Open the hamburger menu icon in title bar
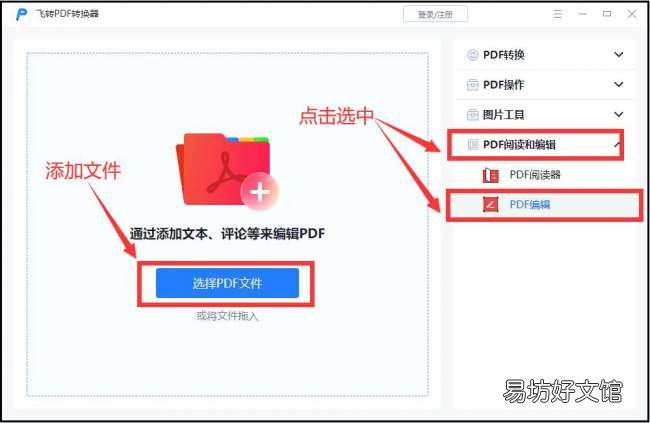 tap(558, 14)
